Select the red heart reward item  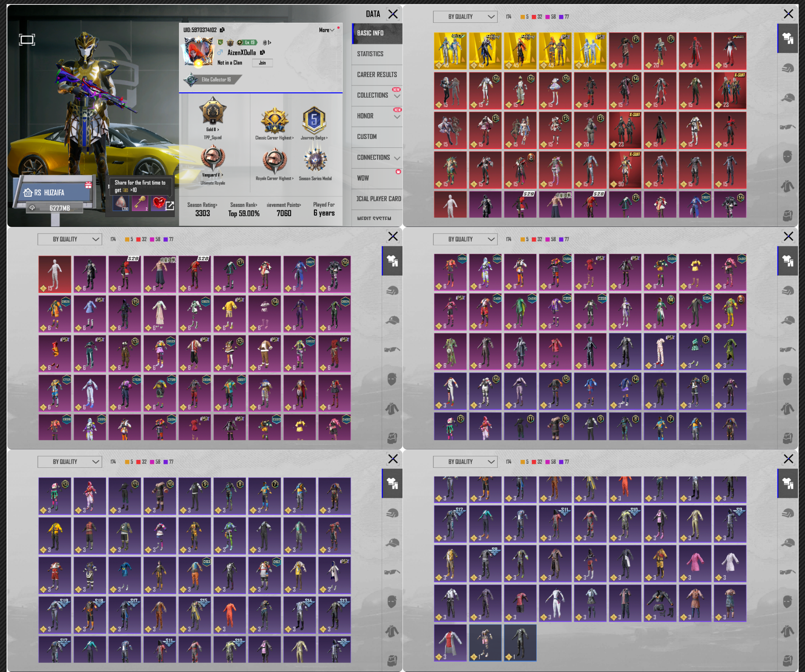(x=158, y=203)
